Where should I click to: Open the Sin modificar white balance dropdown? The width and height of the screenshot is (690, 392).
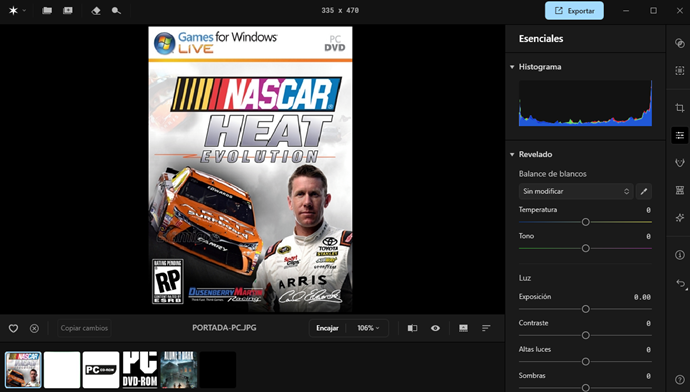(576, 191)
